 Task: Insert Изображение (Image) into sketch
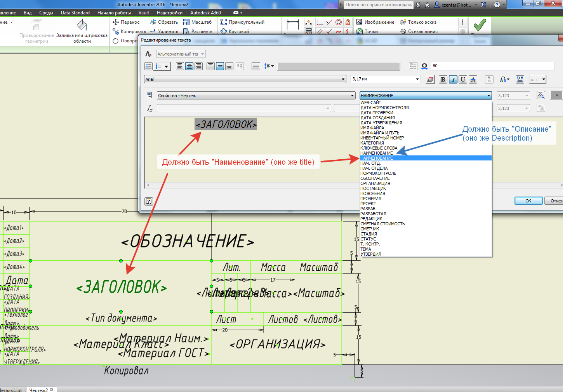coord(375,22)
